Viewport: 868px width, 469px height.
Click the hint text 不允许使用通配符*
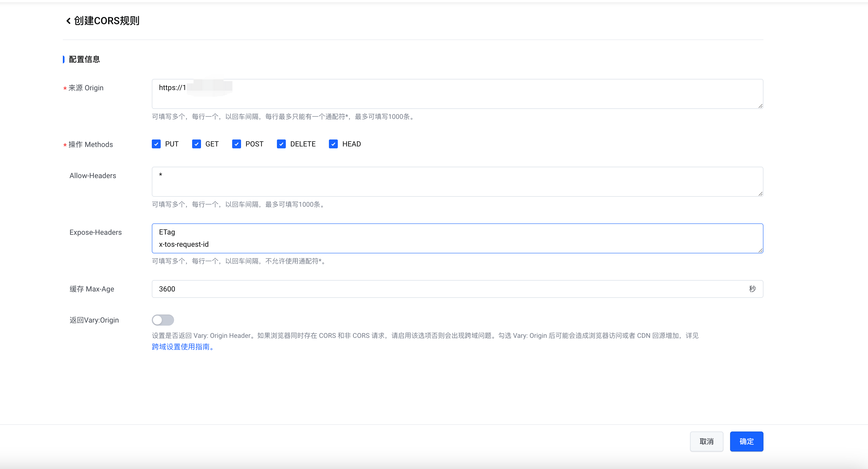(x=295, y=261)
